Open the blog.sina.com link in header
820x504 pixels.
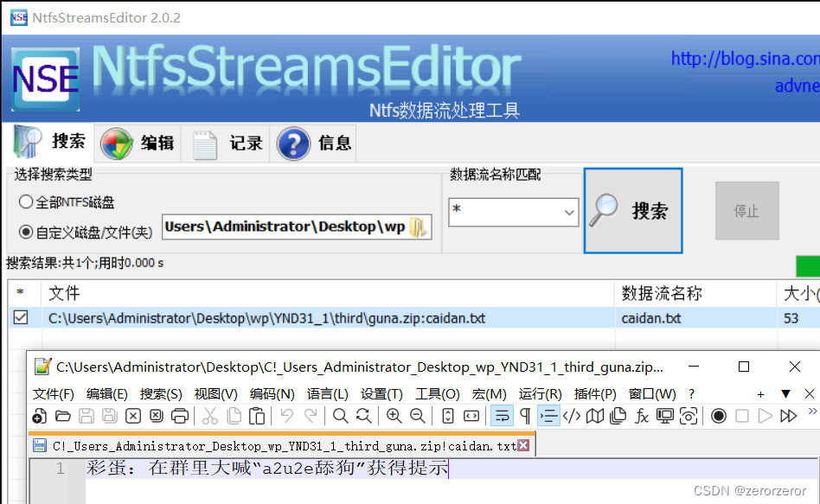[x=746, y=59]
